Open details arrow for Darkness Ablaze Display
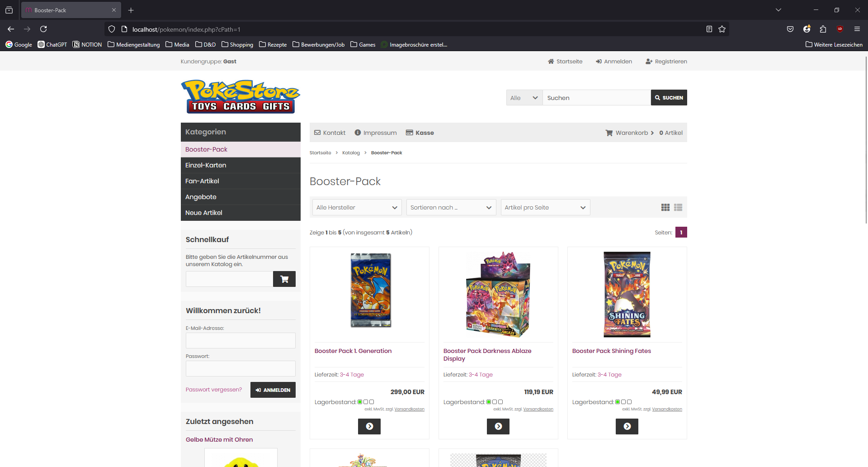 (498, 426)
